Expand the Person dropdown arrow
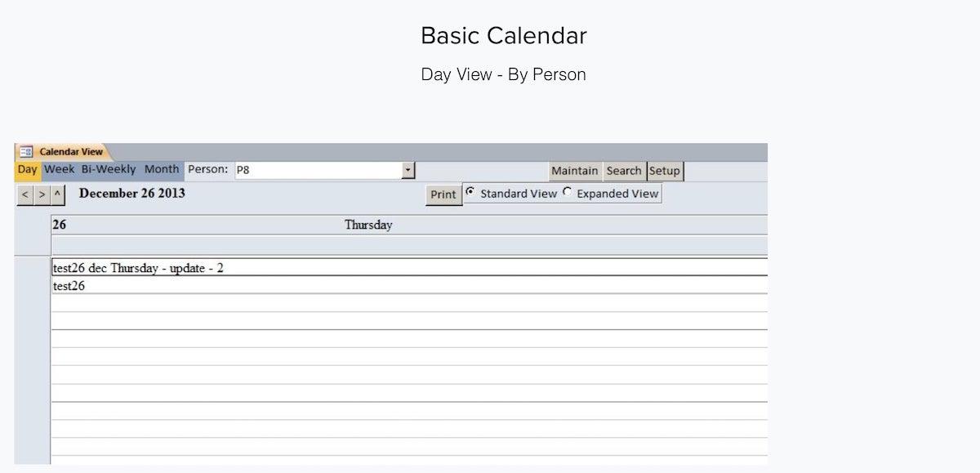 click(x=408, y=170)
